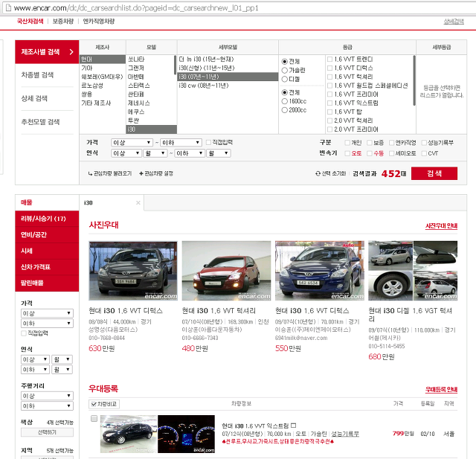Viewport: 476px width, 459px height.
Task: Check the 수동 transmission box
Action: pyautogui.click(x=370, y=153)
